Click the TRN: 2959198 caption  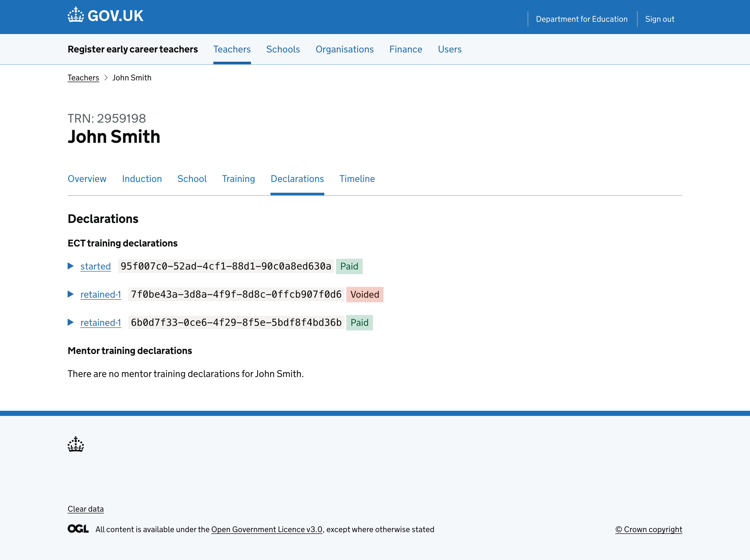(x=107, y=119)
